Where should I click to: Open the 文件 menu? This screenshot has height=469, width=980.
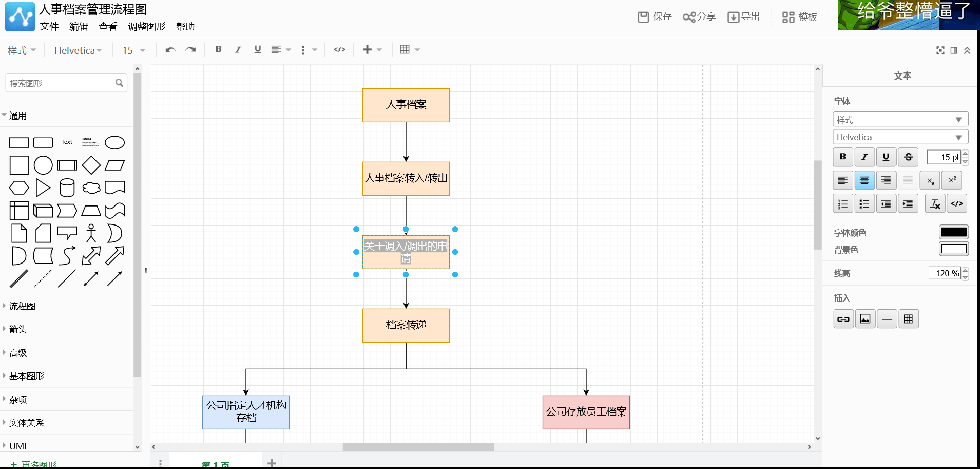[x=49, y=27]
